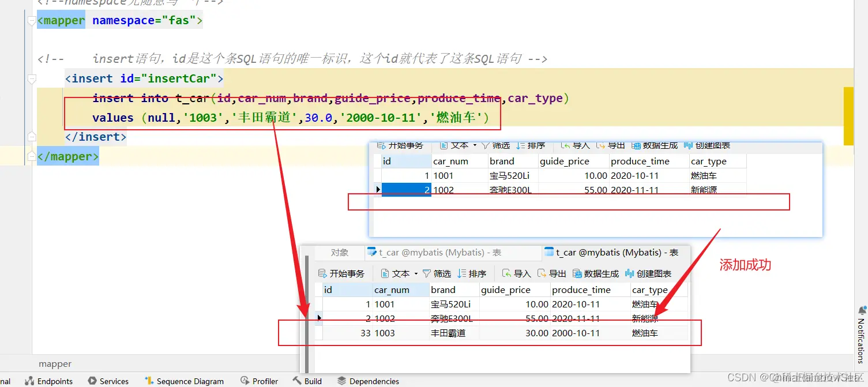Click guide_price header in the three-row table

pos(515,290)
